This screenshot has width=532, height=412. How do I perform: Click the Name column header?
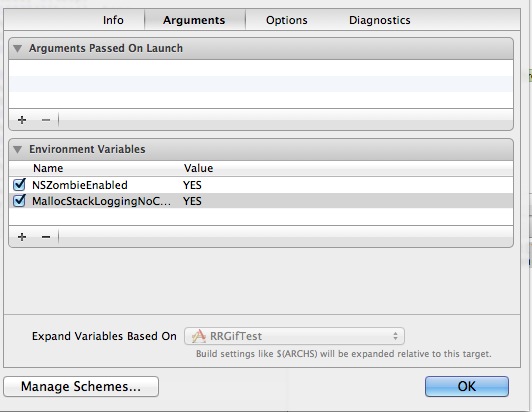(48, 168)
